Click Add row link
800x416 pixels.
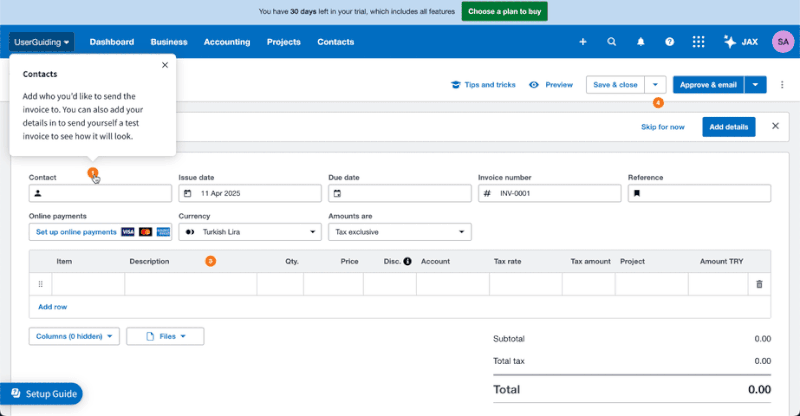click(53, 307)
